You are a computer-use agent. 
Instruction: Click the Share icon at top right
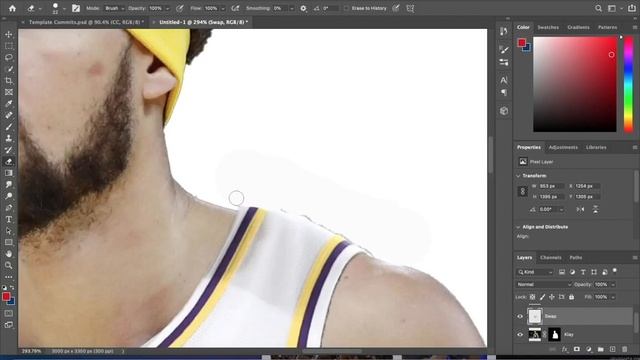click(632, 8)
